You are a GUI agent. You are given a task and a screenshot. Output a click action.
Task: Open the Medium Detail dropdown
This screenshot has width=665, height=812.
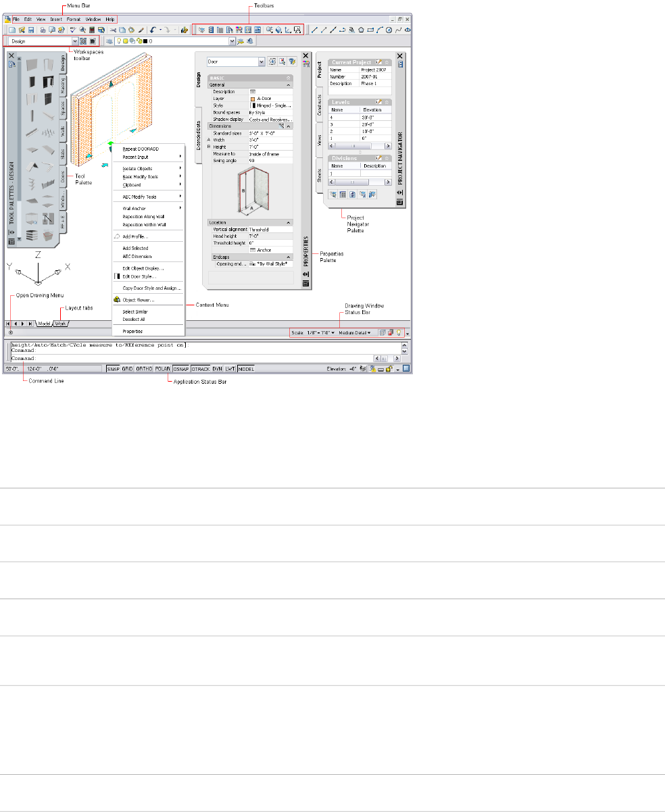pos(354,332)
